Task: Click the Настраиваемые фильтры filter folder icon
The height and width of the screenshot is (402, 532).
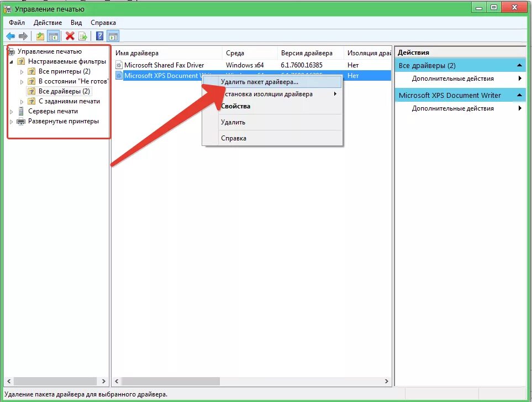Action: (x=21, y=61)
